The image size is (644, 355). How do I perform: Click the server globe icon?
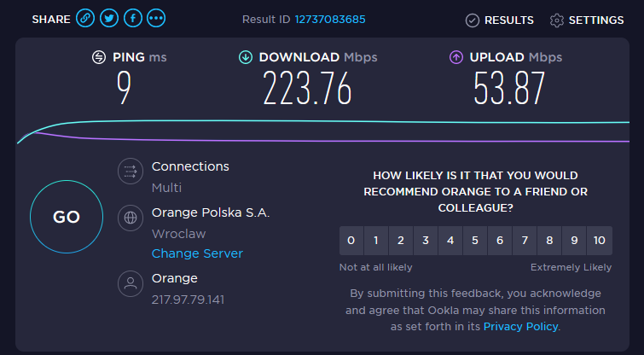[131, 217]
